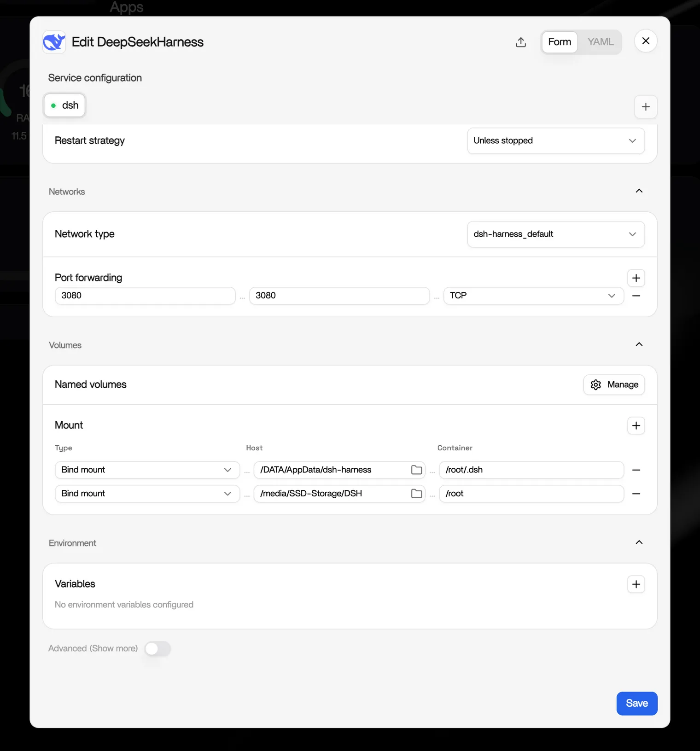Open the TCP protocol dropdown
Screen dimensions: 700x751
[534, 296]
